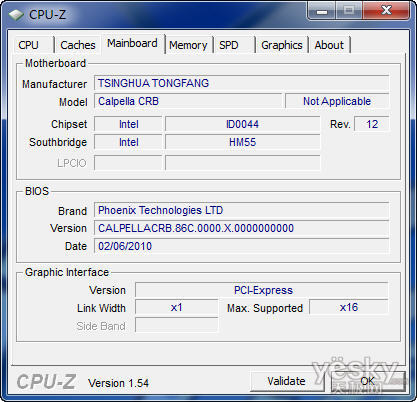
Task: Switch to the Graphics tab
Action: pos(282,45)
